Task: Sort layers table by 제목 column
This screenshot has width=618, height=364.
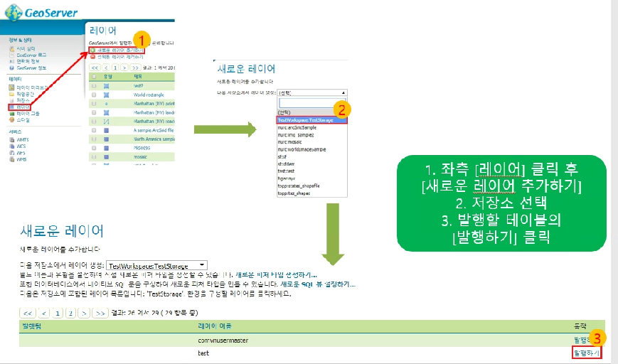Action: click(x=138, y=77)
